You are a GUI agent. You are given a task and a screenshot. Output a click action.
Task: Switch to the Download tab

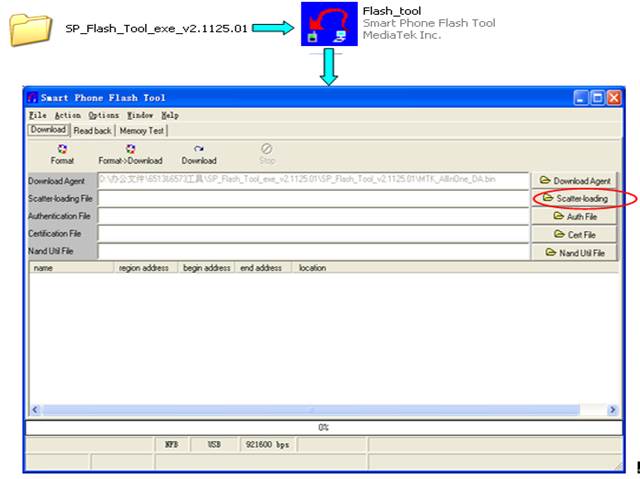[48, 130]
